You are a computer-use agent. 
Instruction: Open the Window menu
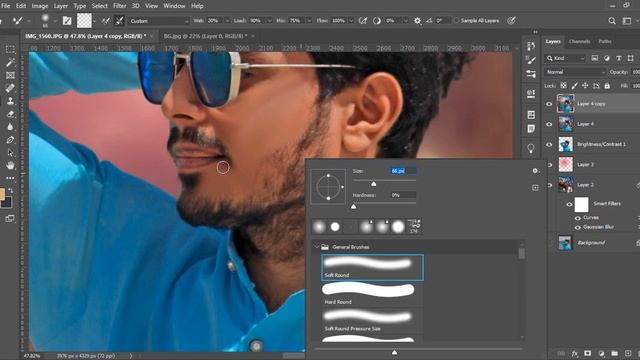click(x=174, y=6)
